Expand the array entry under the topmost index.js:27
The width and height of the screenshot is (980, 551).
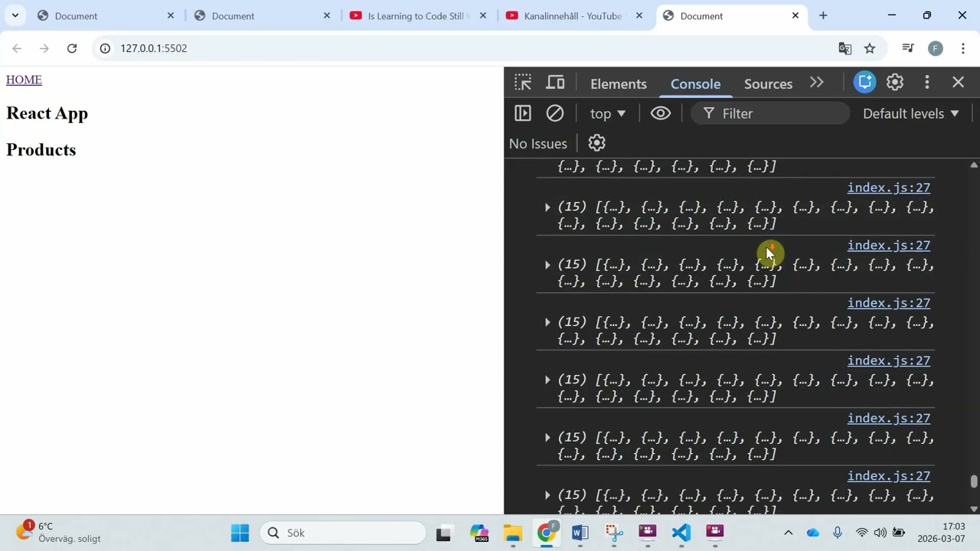coord(547,207)
